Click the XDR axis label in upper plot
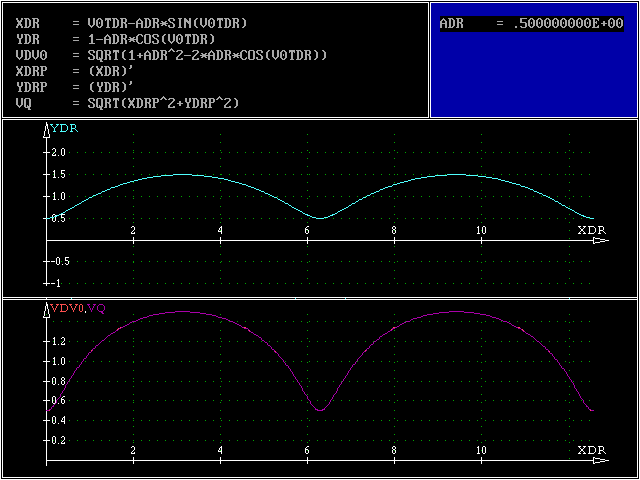Screen dimensions: 640x480 pyautogui.click(x=592, y=230)
